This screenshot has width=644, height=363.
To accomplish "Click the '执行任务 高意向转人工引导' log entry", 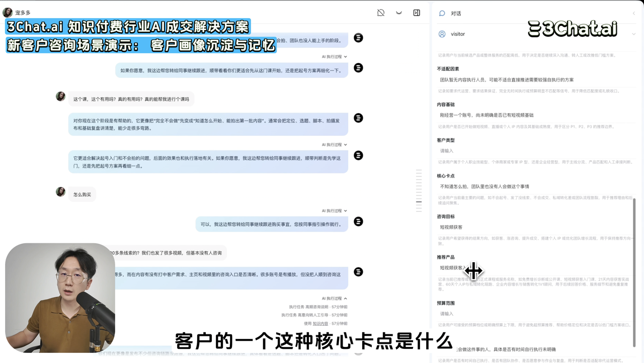I will click(314, 315).
